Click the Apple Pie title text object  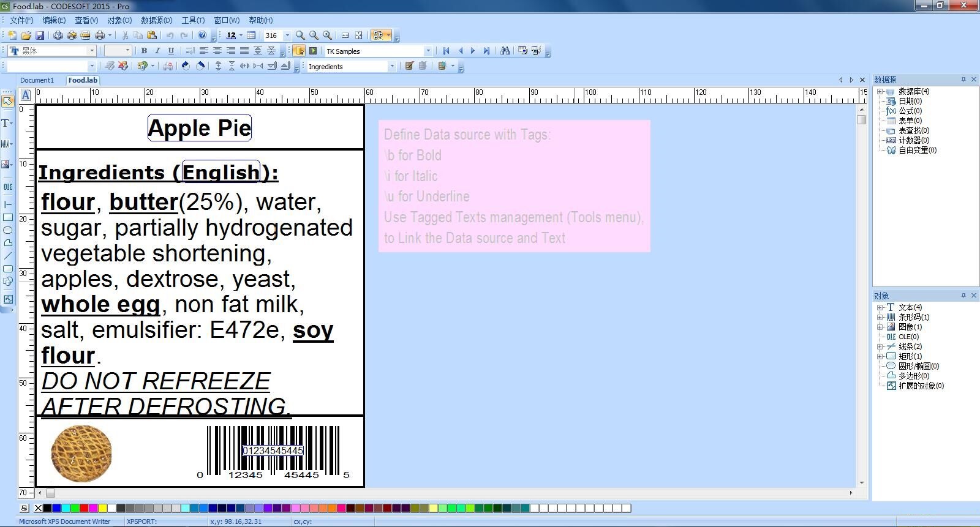pyautogui.click(x=200, y=128)
